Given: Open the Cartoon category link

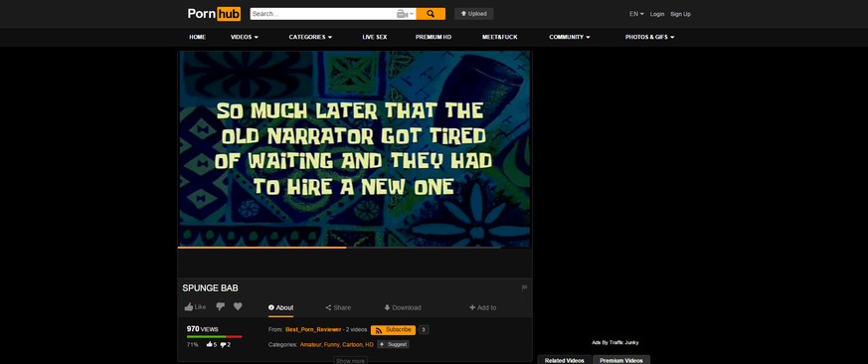Looking at the screenshot, I should pyautogui.click(x=353, y=345).
